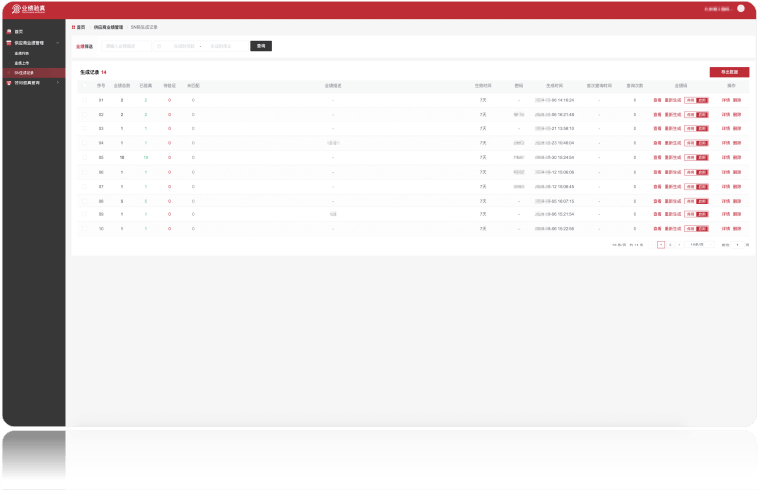This screenshot has width=761, height=490.
Task: Toggle the enable/disable switch in row 04
Action: coord(696,143)
